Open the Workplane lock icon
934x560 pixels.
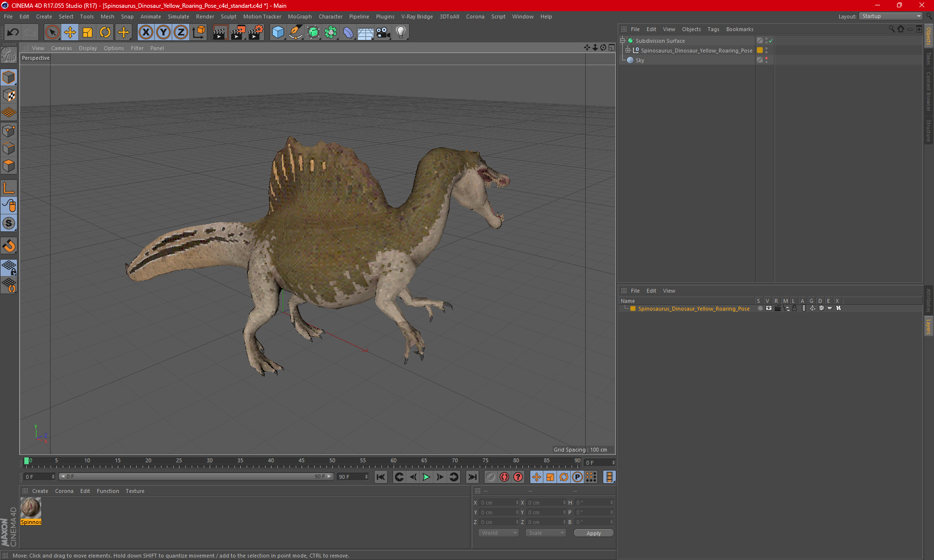[9, 267]
